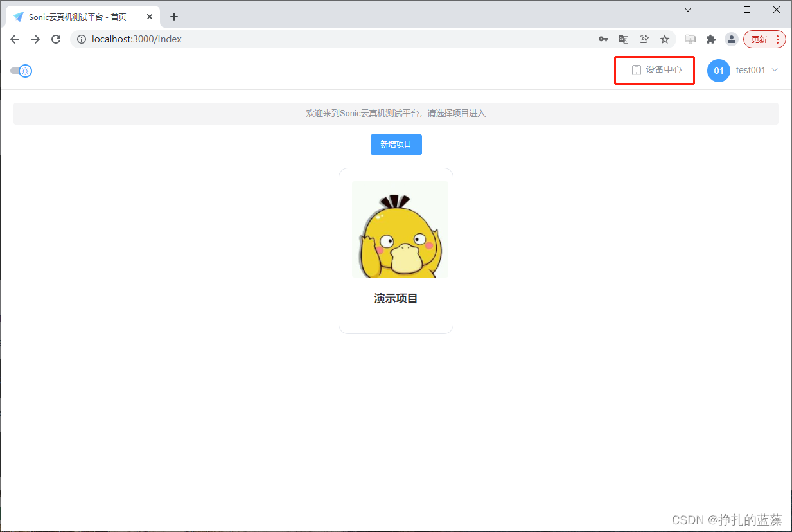Open the saved passwords key icon
The image size is (792, 532).
(603, 39)
